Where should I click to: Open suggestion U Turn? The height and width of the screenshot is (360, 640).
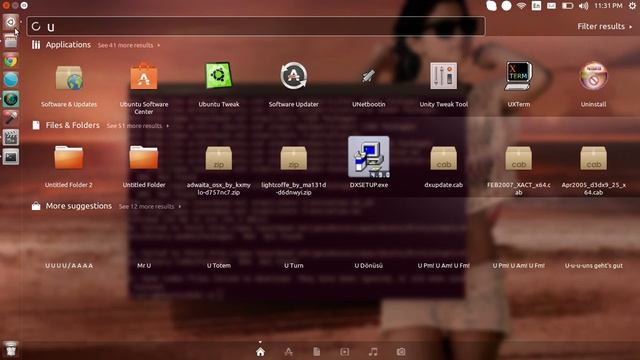point(293,265)
